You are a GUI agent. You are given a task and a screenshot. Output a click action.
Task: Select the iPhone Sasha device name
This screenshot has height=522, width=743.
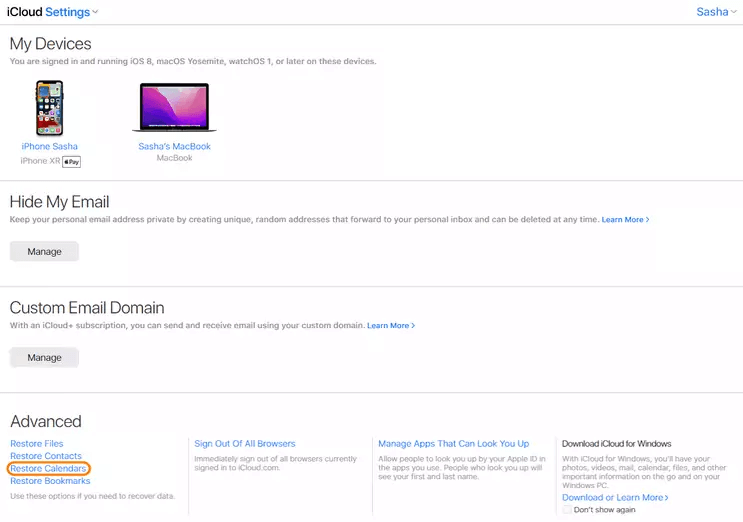pyautogui.click(x=49, y=146)
